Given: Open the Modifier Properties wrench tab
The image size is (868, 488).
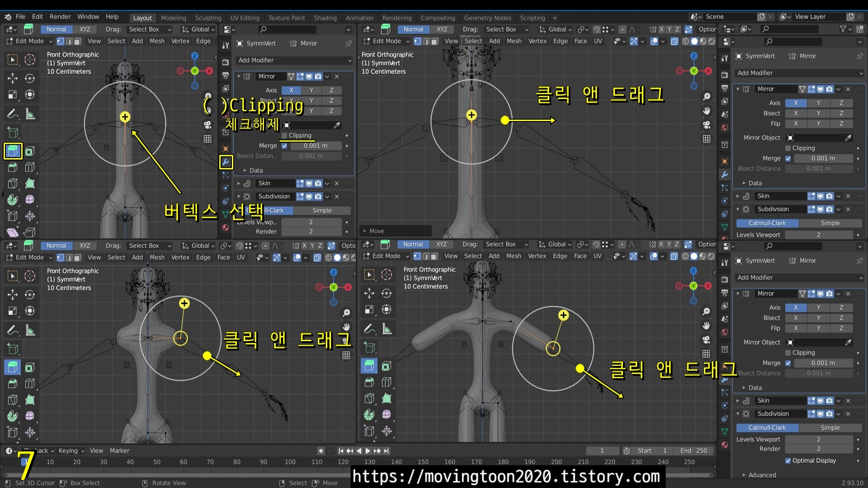Looking at the screenshot, I should [x=226, y=162].
